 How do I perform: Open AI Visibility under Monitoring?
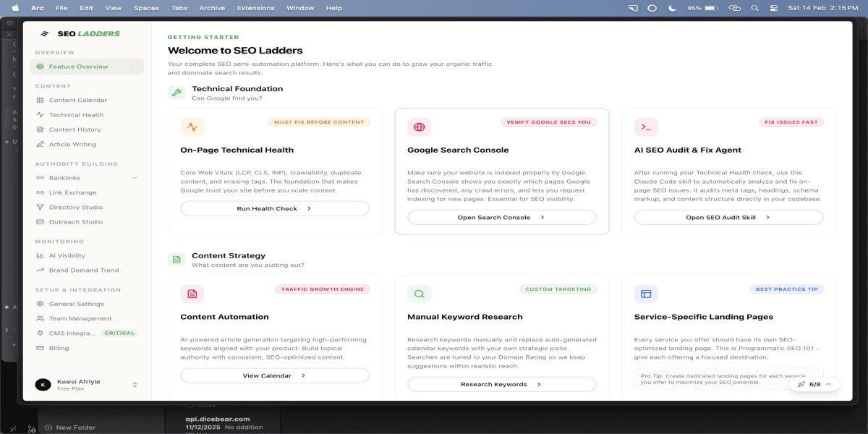(x=67, y=255)
